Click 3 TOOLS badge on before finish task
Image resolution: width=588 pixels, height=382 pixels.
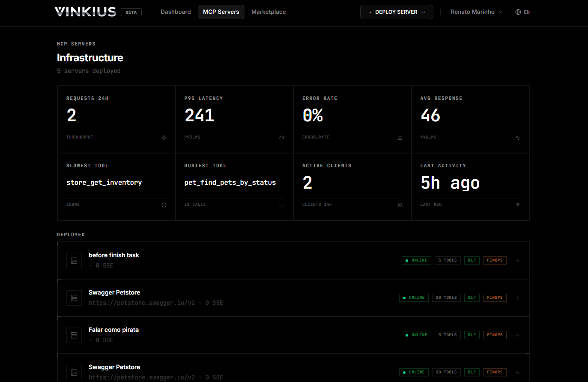(x=448, y=260)
